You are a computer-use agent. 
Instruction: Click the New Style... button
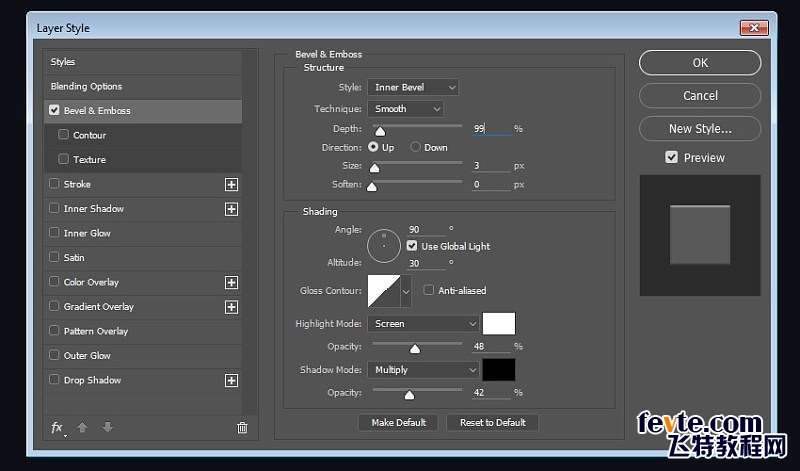[x=700, y=128]
